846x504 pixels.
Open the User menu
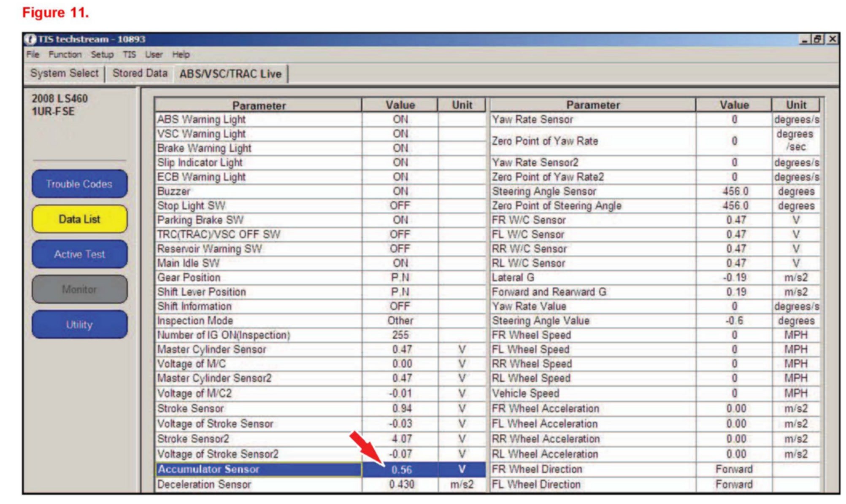pos(154,54)
